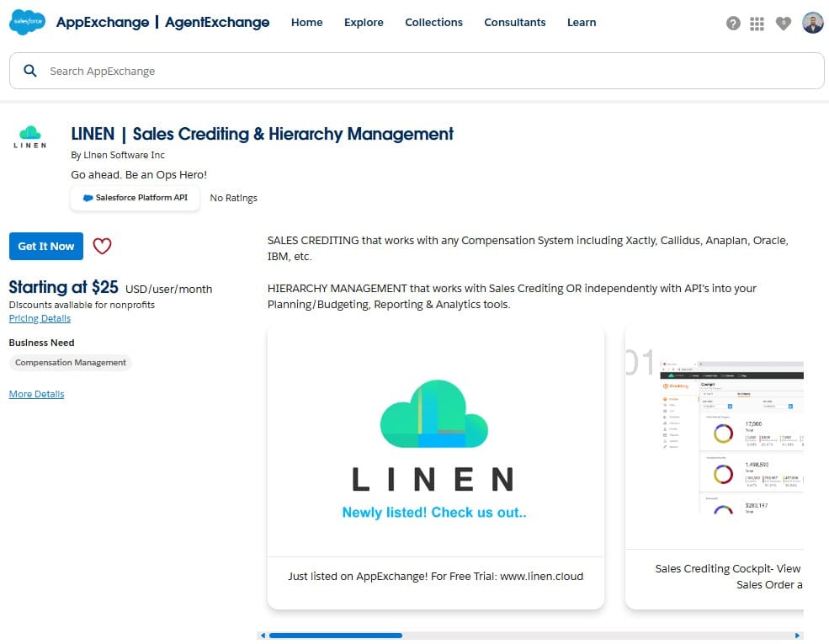Open the LINEN Newly listed carousel card
The width and height of the screenshot is (829, 644).
(x=436, y=467)
